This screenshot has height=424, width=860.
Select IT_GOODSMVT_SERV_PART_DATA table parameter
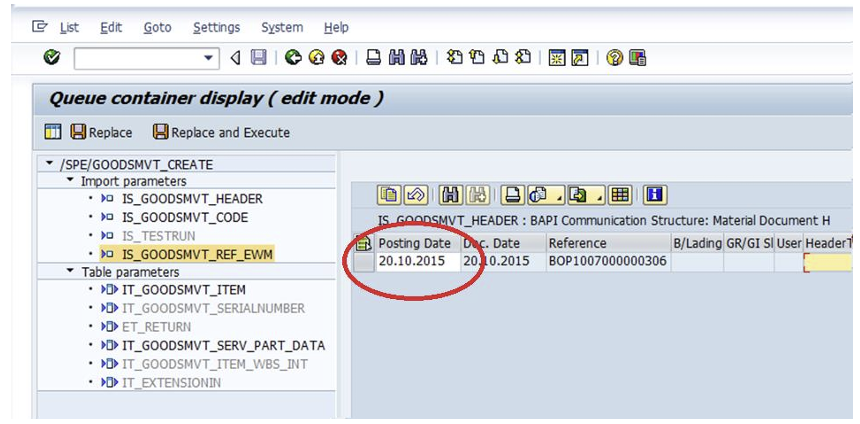[223, 346]
